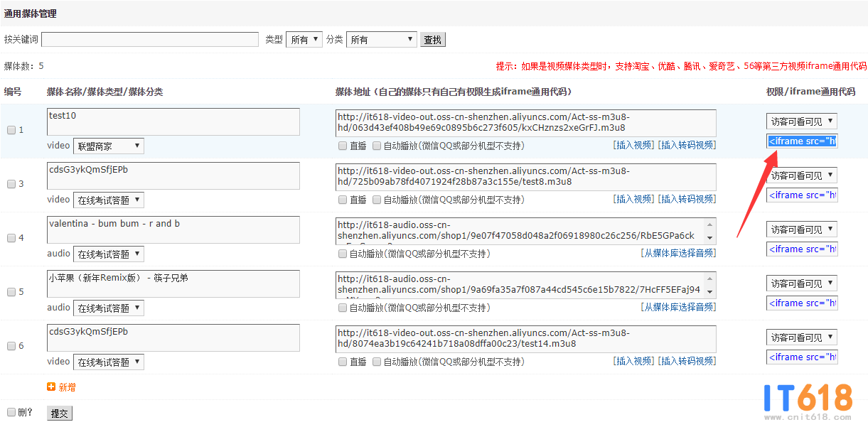Click 从媒体库选择音频 link for valentina row

coord(678,254)
